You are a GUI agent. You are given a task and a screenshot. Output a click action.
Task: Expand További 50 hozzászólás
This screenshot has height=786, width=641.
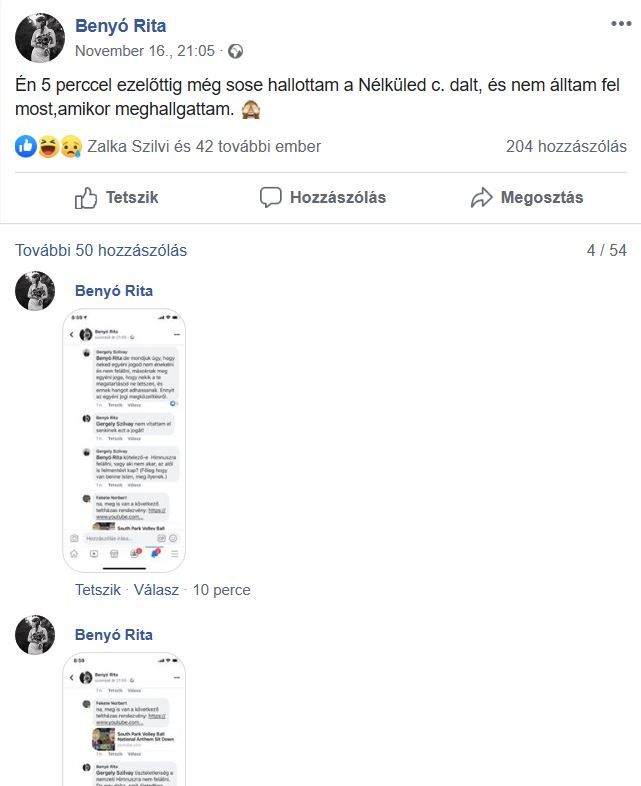coord(101,250)
